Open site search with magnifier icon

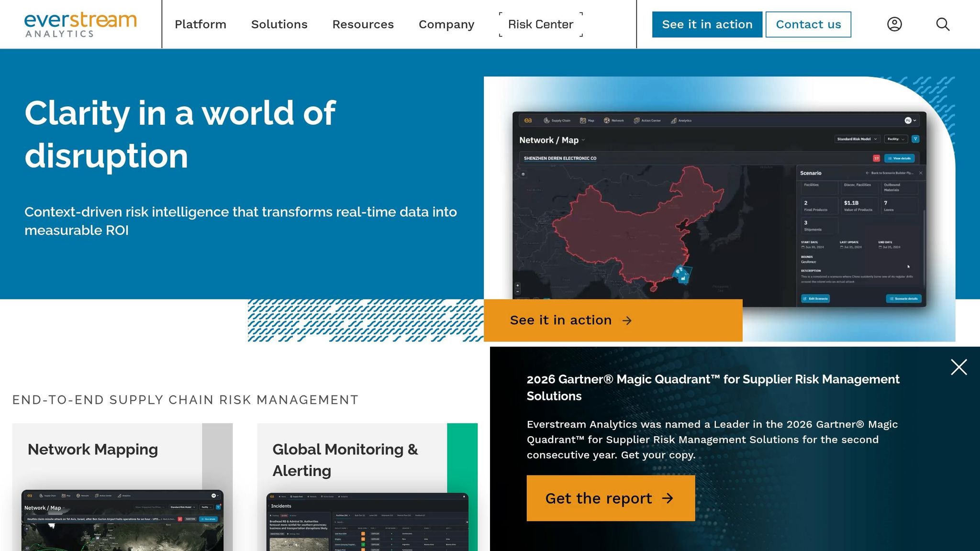pyautogui.click(x=943, y=24)
